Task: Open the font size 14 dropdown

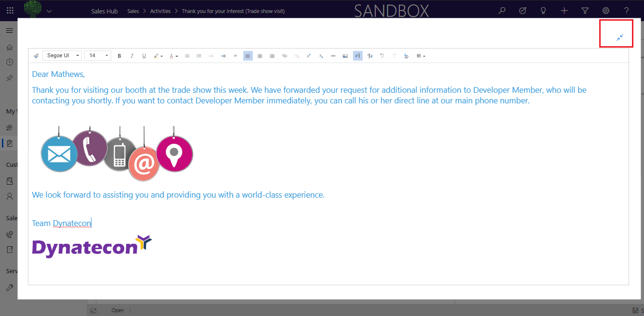Action: 98,56
